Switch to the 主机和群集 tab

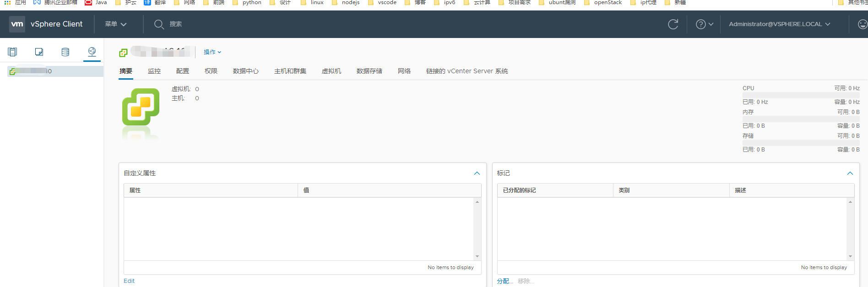(x=290, y=71)
